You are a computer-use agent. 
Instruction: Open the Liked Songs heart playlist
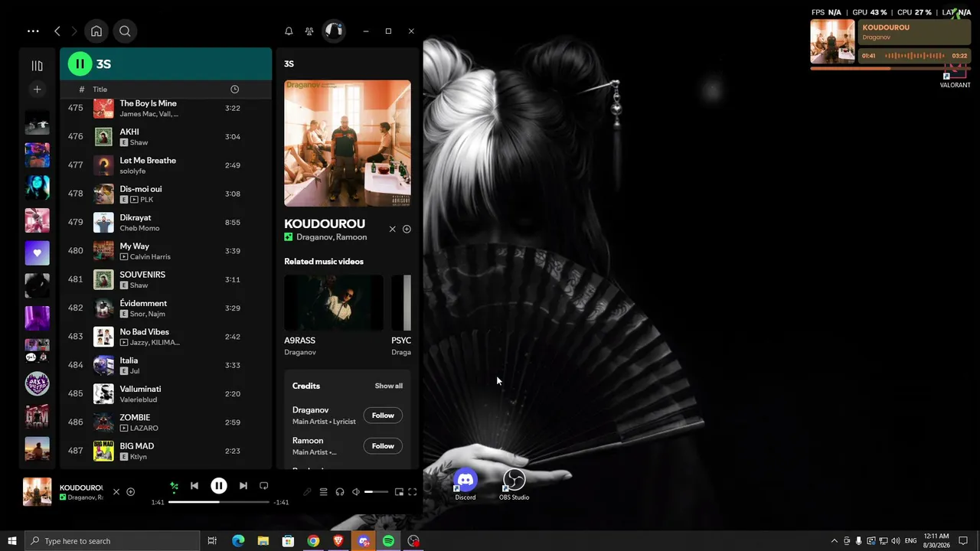(x=37, y=253)
